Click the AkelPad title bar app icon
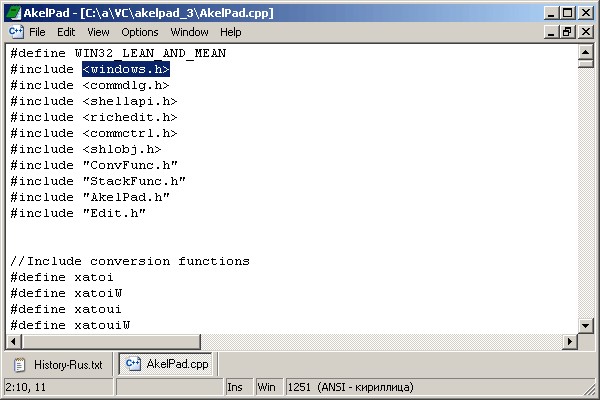600x400 pixels. [14, 13]
